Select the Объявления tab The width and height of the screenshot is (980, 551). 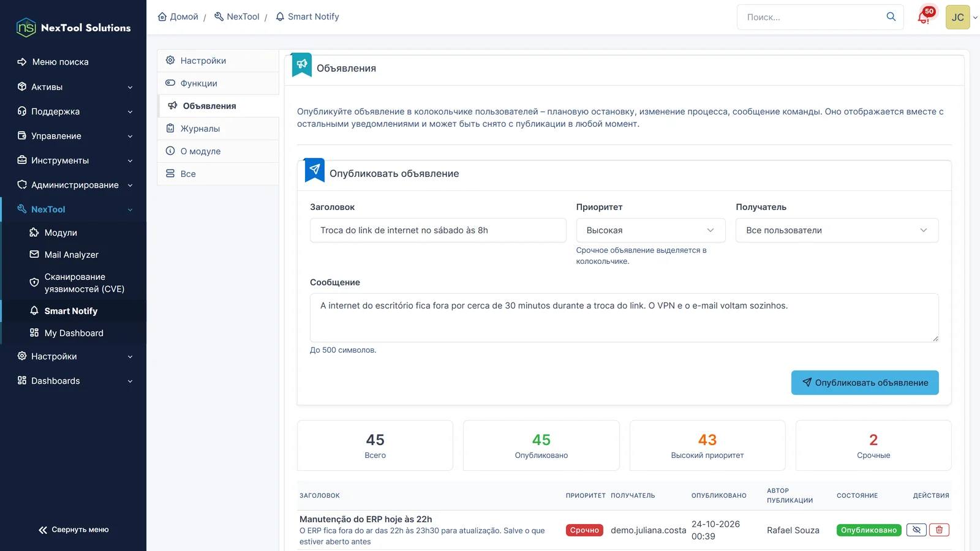[x=218, y=106]
